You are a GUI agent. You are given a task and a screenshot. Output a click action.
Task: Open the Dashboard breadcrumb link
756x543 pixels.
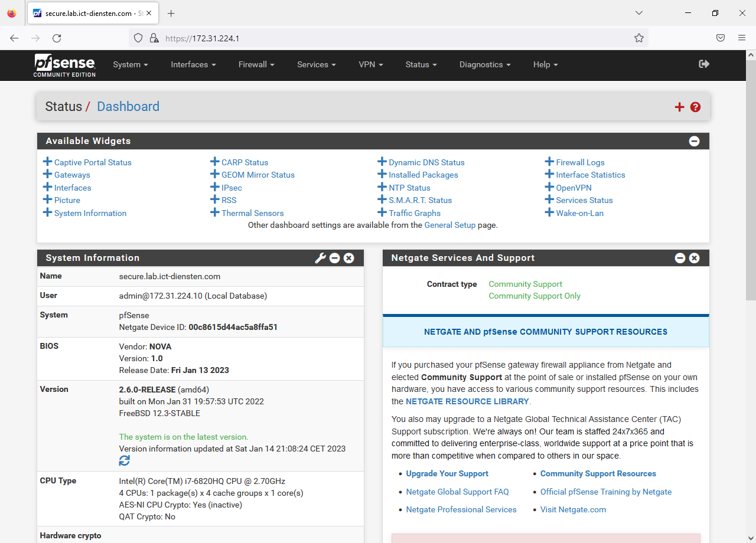(128, 107)
